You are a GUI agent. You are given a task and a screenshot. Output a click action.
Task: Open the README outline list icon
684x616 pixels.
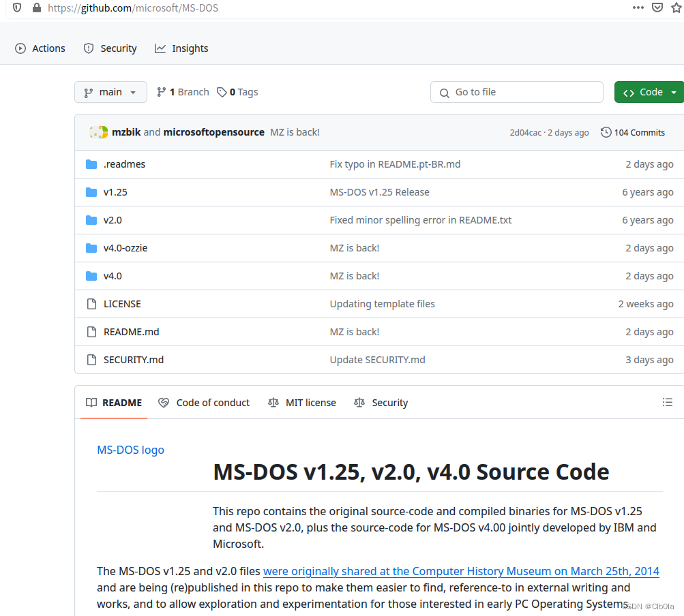(668, 402)
